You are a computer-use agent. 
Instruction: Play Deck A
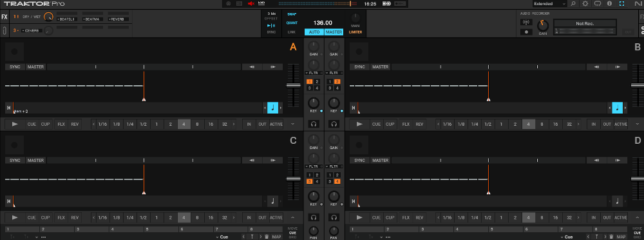coord(15,124)
